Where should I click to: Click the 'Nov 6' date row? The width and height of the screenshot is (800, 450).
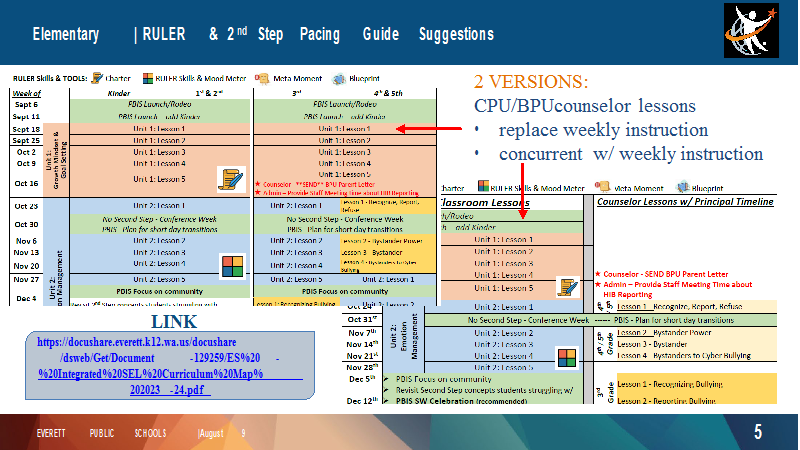coord(26,241)
